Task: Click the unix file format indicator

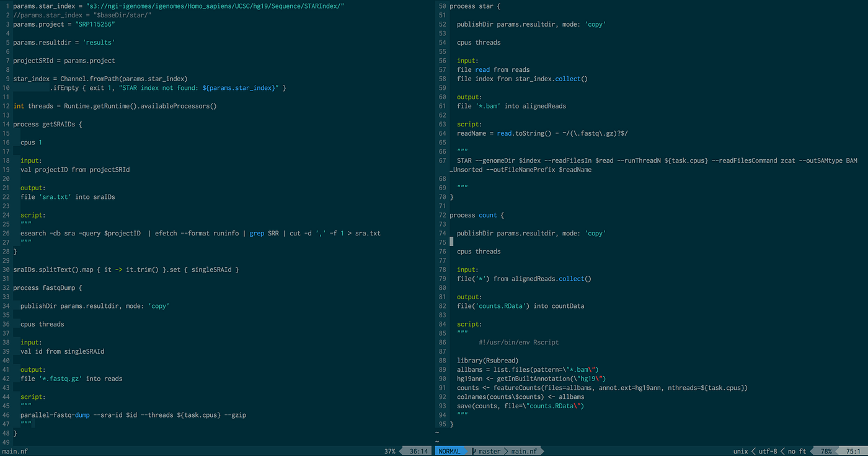Action: coord(740,450)
